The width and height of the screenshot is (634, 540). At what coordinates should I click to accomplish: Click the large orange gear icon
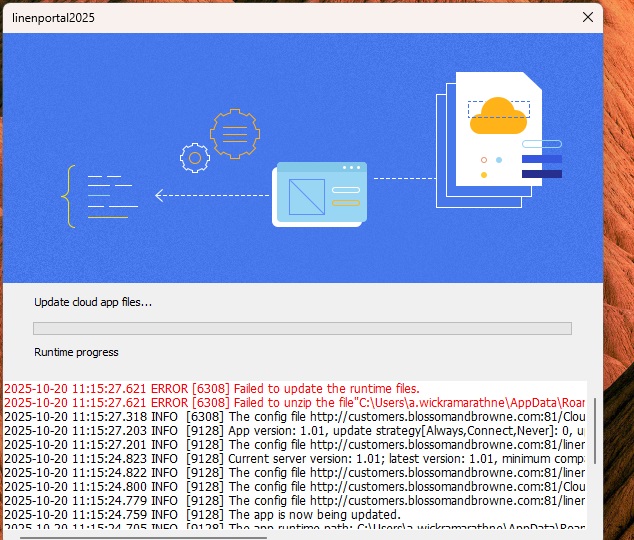[234, 130]
